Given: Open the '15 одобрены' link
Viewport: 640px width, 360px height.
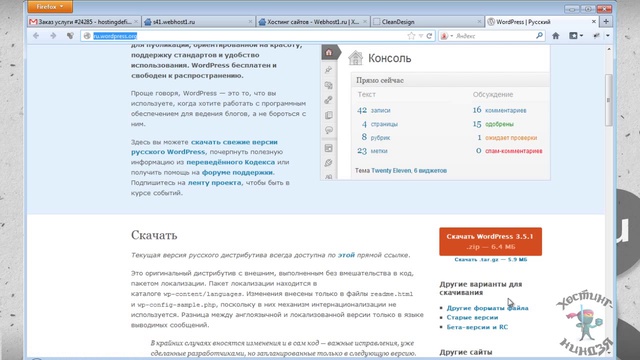Looking at the screenshot, I should 493,124.
